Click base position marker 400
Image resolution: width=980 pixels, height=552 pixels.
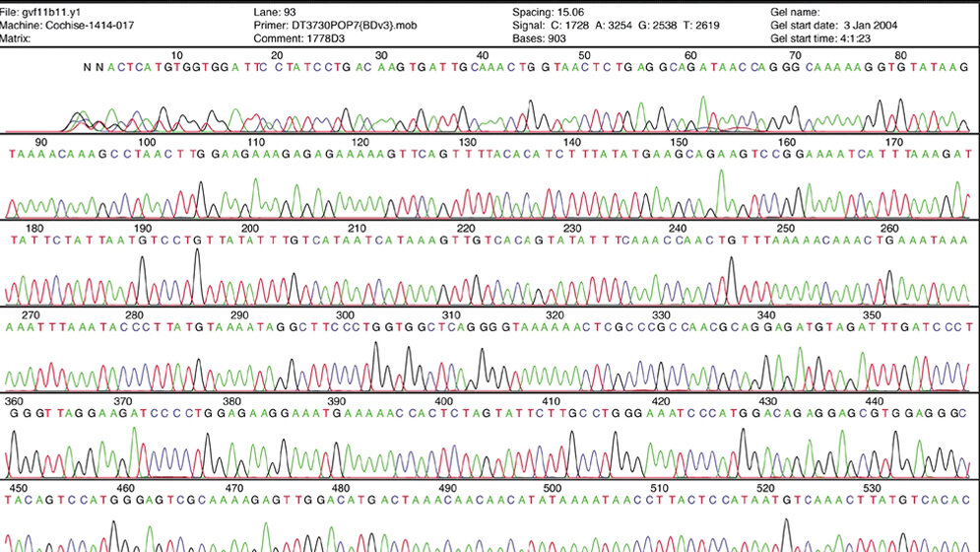443,401
